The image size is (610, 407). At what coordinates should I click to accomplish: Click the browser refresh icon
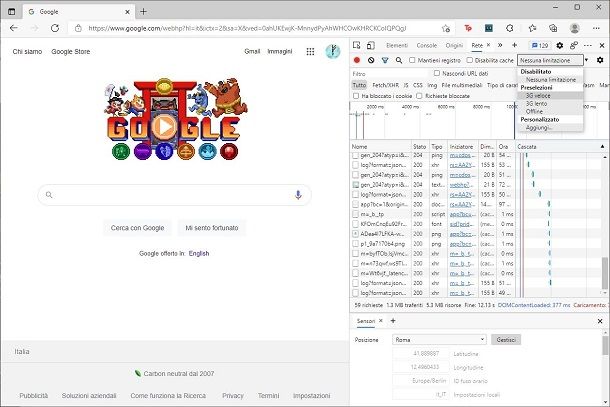click(x=55, y=28)
